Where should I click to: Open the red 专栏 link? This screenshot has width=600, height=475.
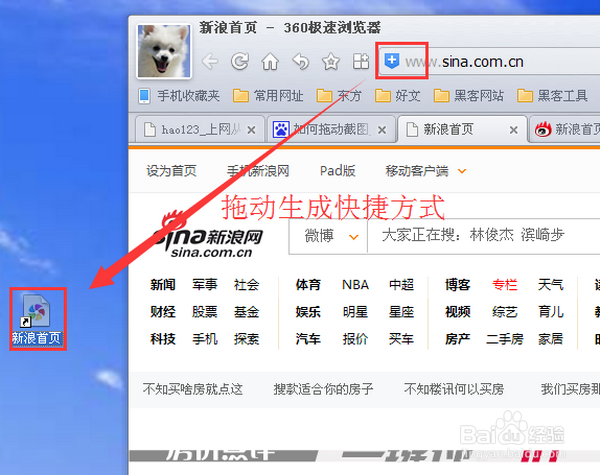505,285
